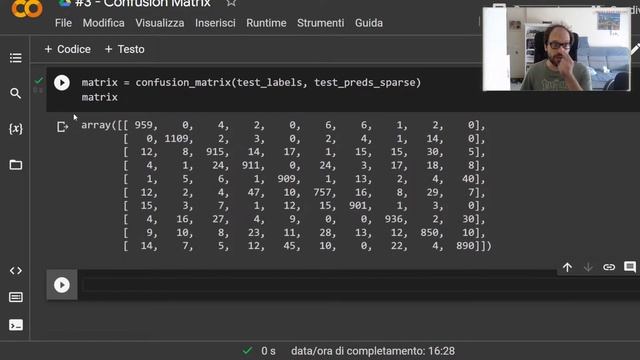Click the value 757 in the array
Viewport: 640px width, 360px height.
pos(322,192)
